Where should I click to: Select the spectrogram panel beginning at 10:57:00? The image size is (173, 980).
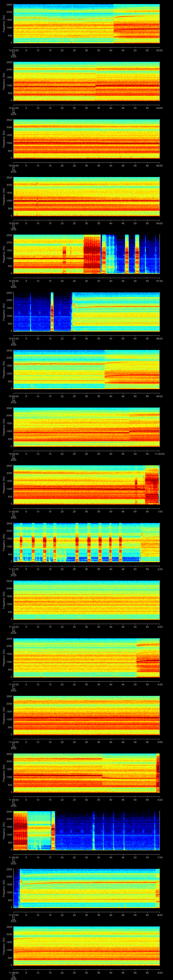click(x=86, y=312)
